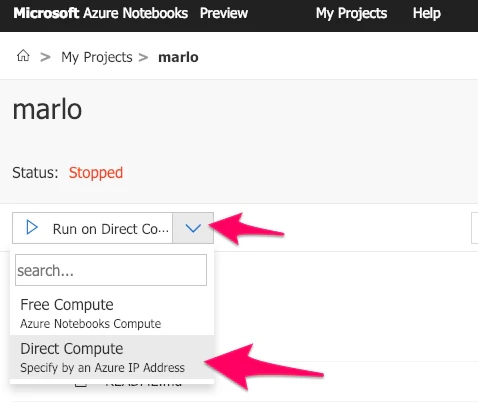Click the Specify by an Azure IP Address subtitle
Viewport: 478px width, 411px height.
pyautogui.click(x=102, y=368)
